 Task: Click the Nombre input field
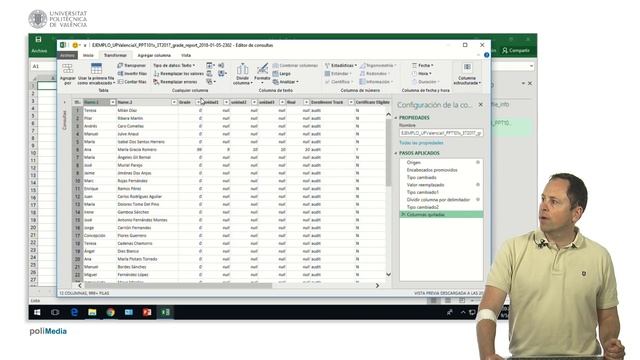tap(441, 133)
